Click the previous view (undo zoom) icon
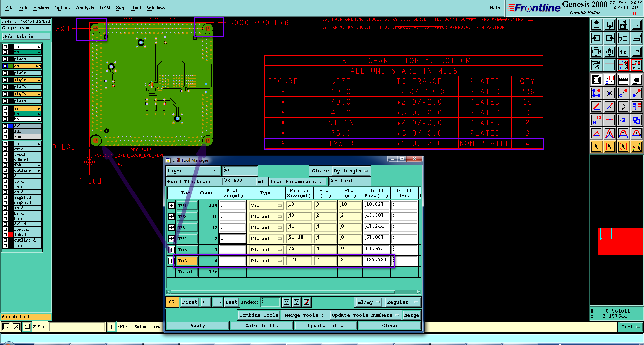Image resolution: width=644 pixels, height=345 pixels. 623,38
